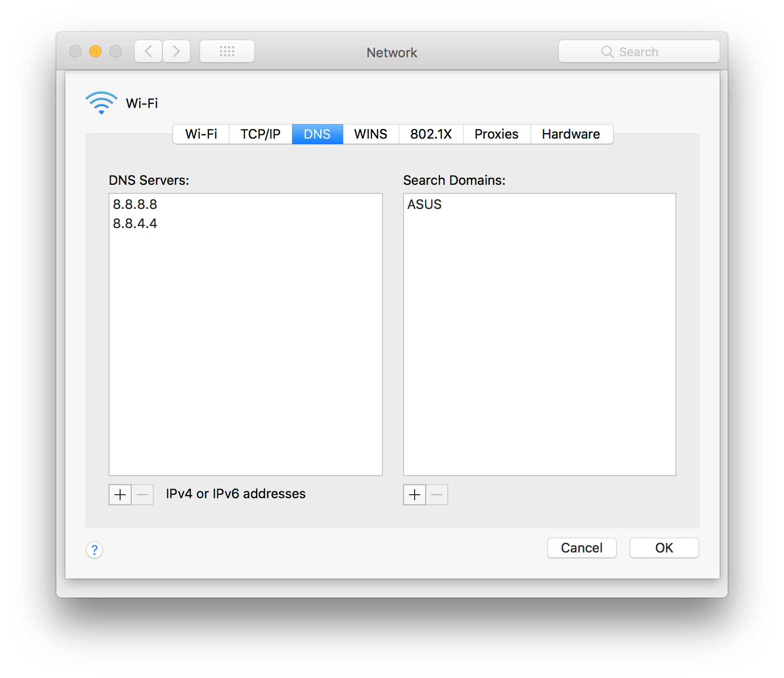784x678 pixels.
Task: Open help with the question mark button
Action: [94, 550]
